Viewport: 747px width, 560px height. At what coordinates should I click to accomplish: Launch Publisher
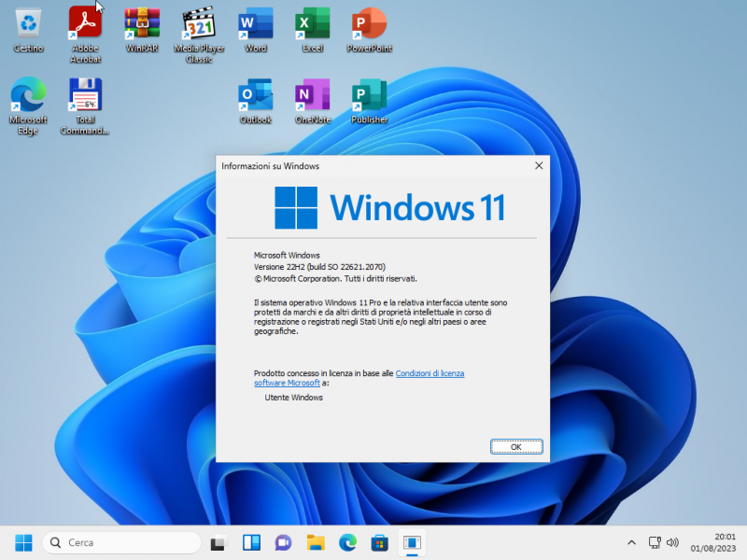(369, 96)
